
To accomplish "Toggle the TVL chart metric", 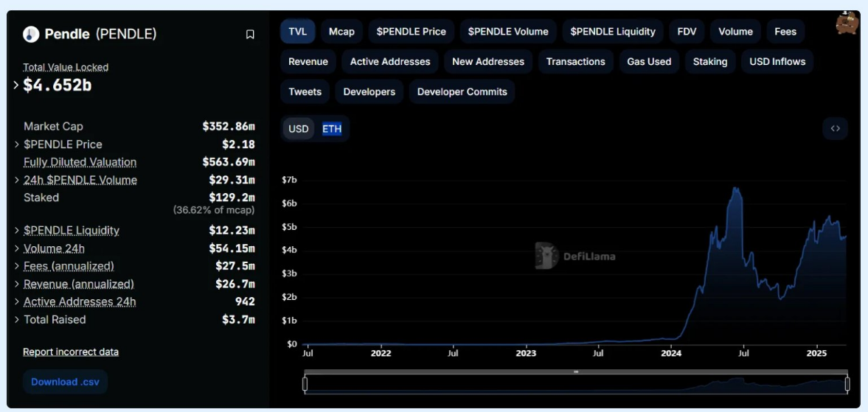I will pyautogui.click(x=298, y=32).
